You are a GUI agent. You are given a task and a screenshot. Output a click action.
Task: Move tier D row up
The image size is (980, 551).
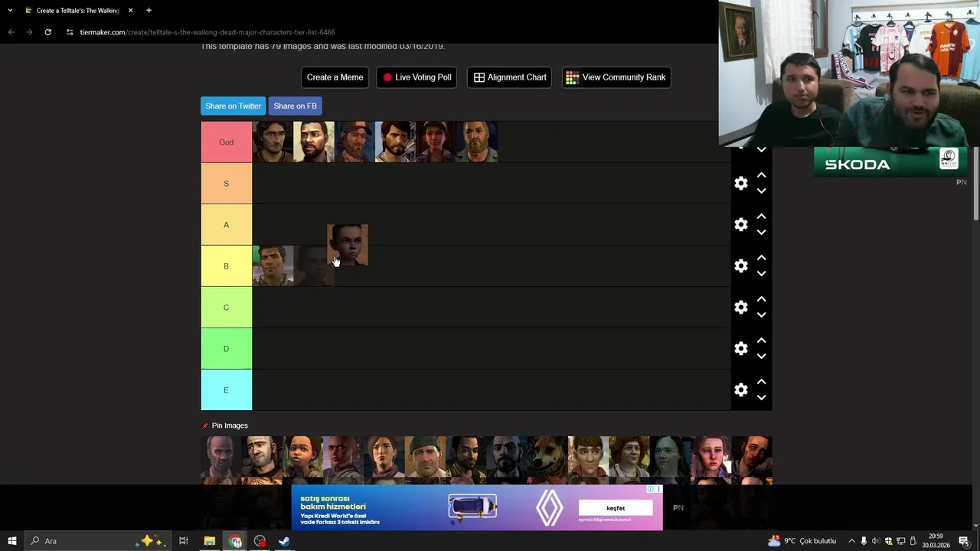point(761,341)
